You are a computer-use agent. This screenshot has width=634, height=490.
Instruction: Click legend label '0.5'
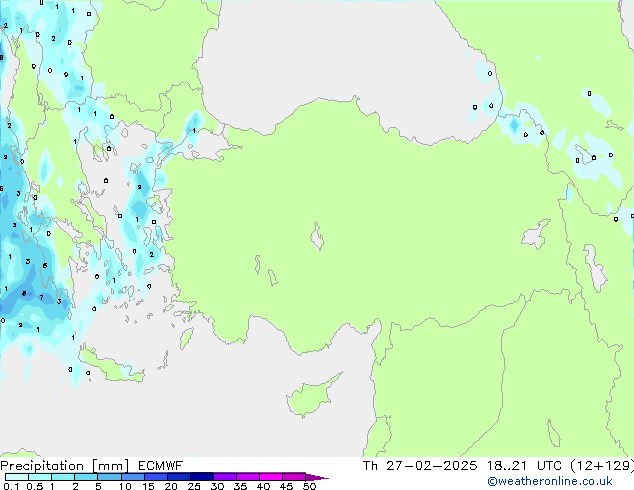(x=35, y=486)
